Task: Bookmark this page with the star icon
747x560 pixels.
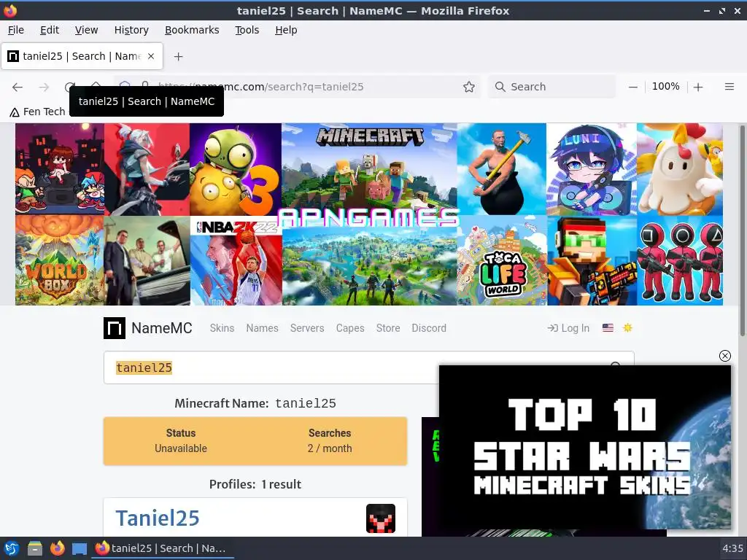Action: click(x=469, y=87)
